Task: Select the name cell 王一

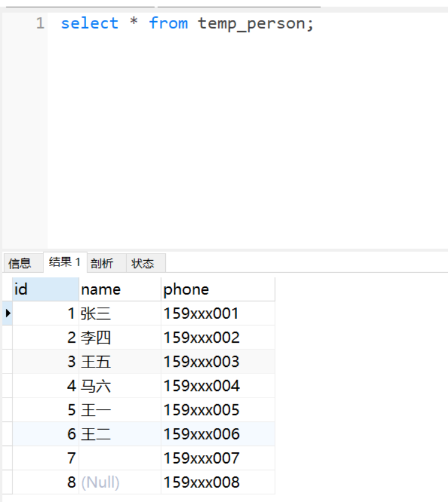Action: pyautogui.click(x=120, y=410)
